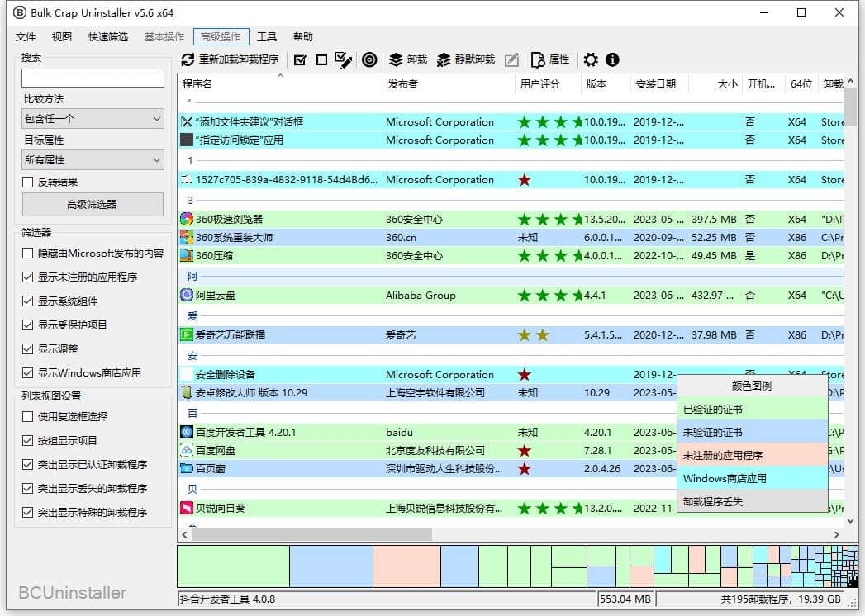Screen dimensions: 865x616
Task: Toggle 显示Windows商店应用 checkbox
Action: 27,372
